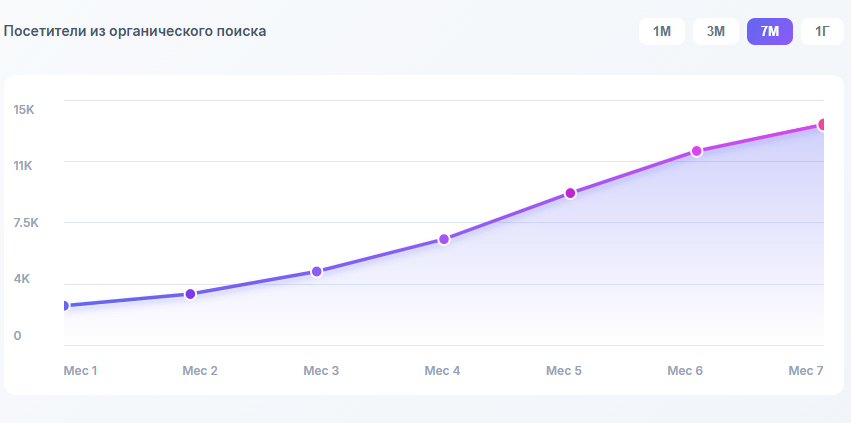
Task: Click the 'Мес 6' axis label
Action: pos(685,371)
